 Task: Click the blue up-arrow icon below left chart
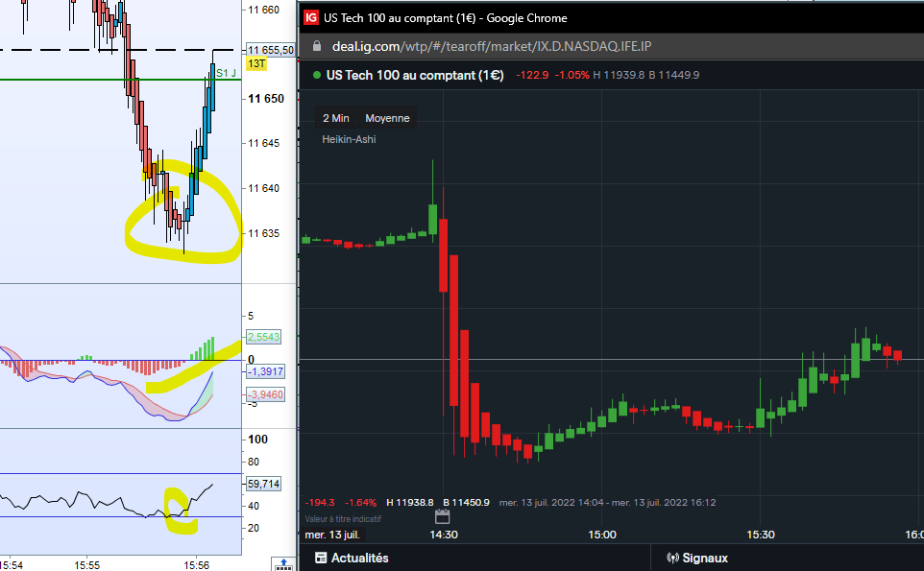click(x=283, y=564)
